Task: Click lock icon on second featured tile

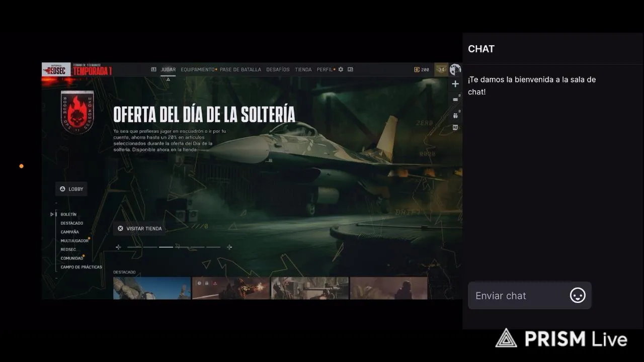Action: [207, 283]
